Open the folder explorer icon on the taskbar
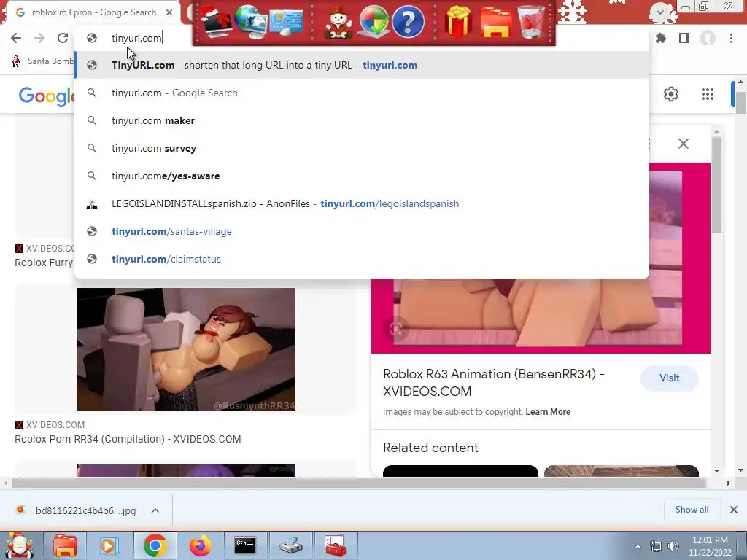747x560 pixels. point(65,545)
